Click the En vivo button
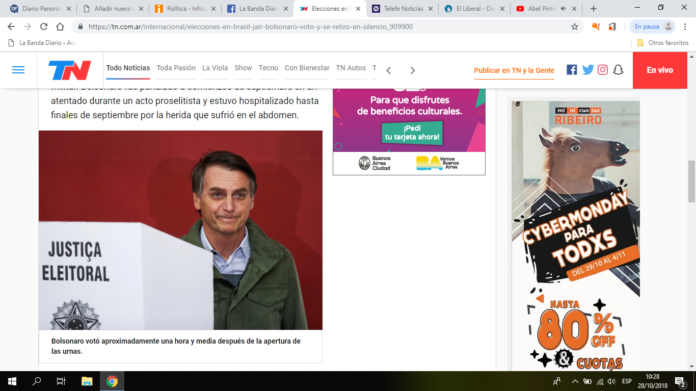The height and width of the screenshot is (391, 696). coord(660,70)
